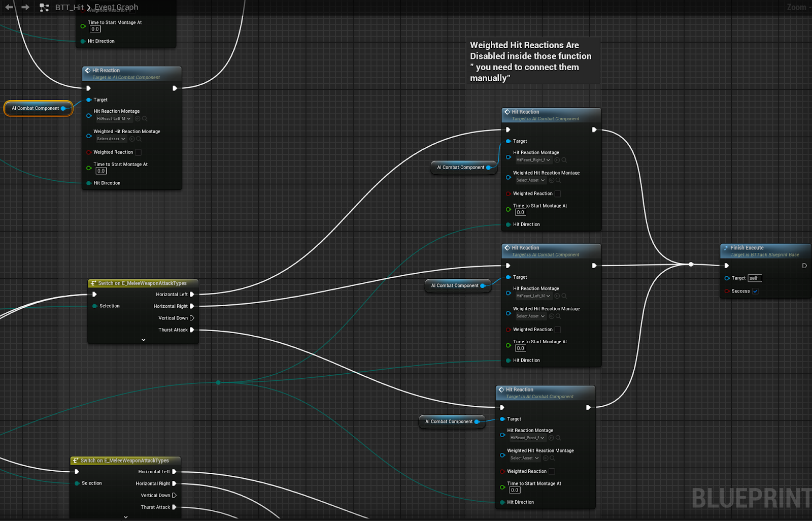Click the browse magnifier next to HitReact_Front montage
The height and width of the screenshot is (521, 812).
coord(558,438)
